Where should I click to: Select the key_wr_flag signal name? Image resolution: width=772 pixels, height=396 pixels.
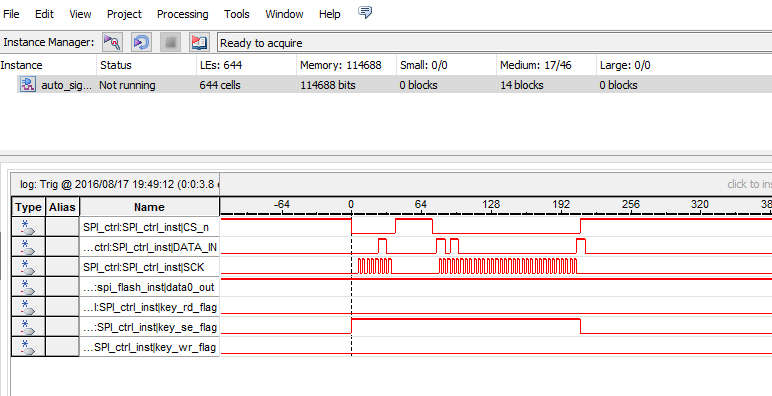[x=149, y=347]
